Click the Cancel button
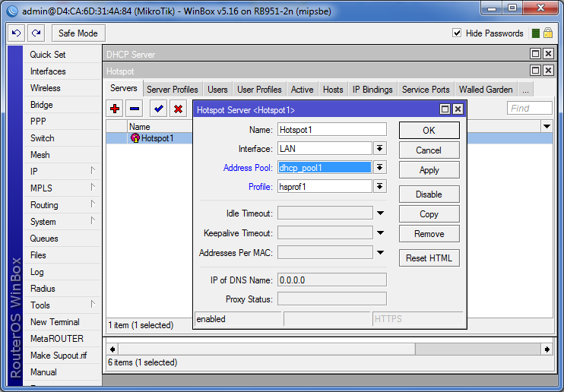The image size is (564, 392). pos(429,150)
